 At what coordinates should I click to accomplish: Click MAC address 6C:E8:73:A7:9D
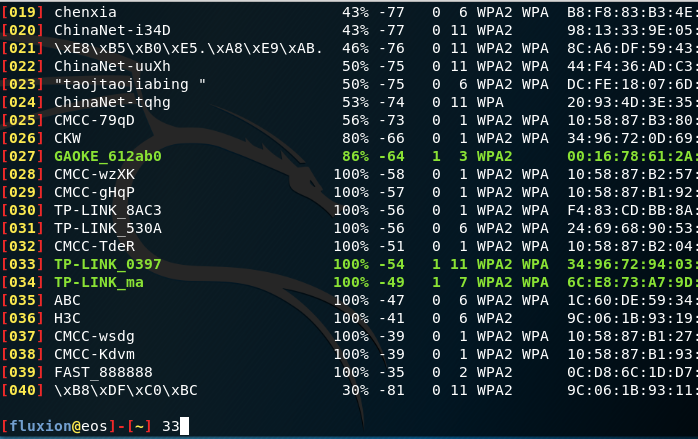click(x=632, y=282)
